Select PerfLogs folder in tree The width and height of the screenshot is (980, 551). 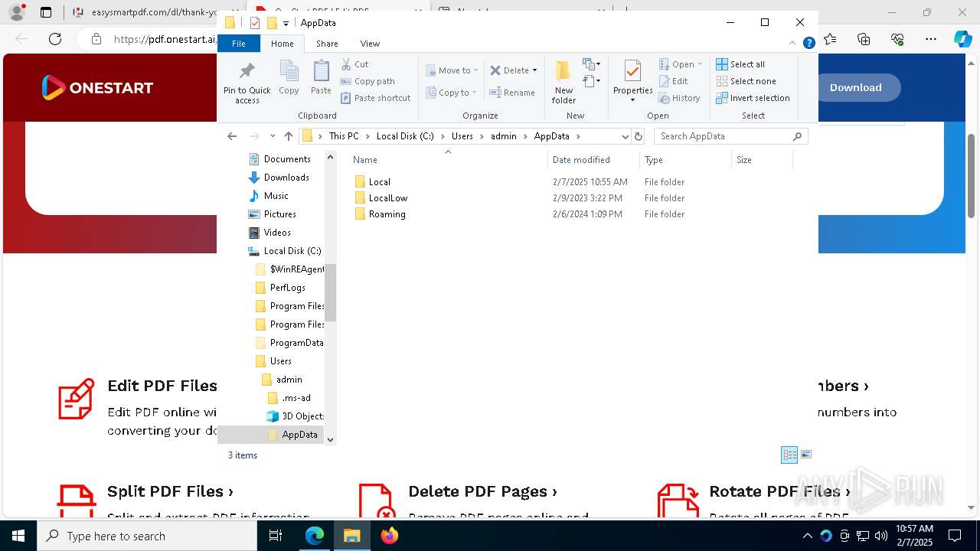point(280,288)
